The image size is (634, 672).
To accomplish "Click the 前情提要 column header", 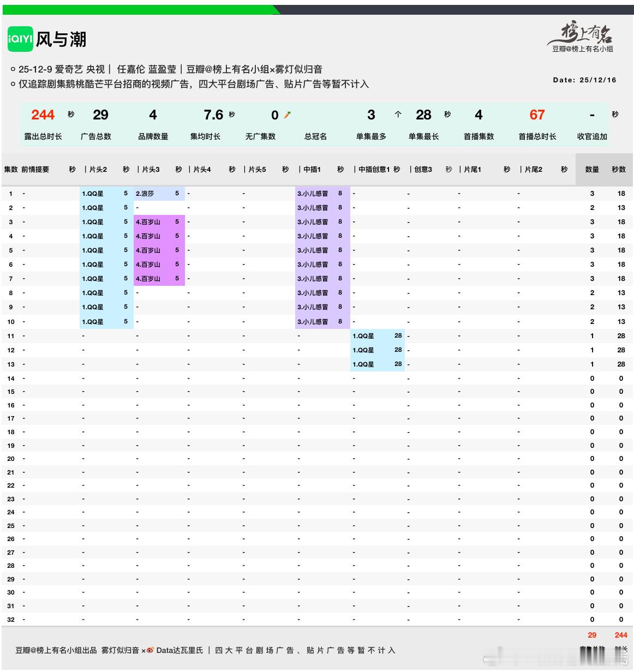I will pos(35,170).
